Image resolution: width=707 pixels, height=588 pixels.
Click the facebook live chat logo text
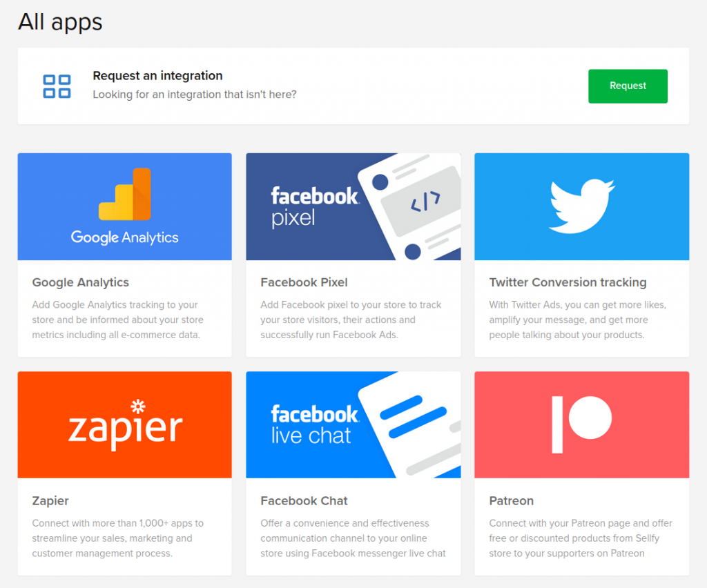point(314,424)
